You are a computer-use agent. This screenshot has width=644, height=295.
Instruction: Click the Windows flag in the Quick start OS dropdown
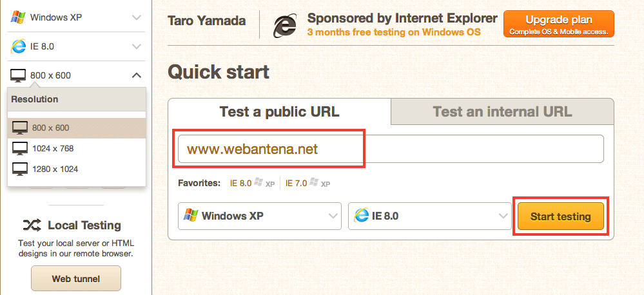[191, 216]
